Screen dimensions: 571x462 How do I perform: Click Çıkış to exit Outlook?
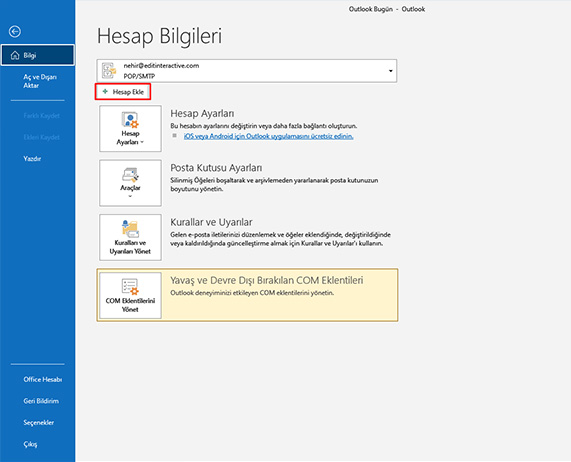click(x=30, y=444)
